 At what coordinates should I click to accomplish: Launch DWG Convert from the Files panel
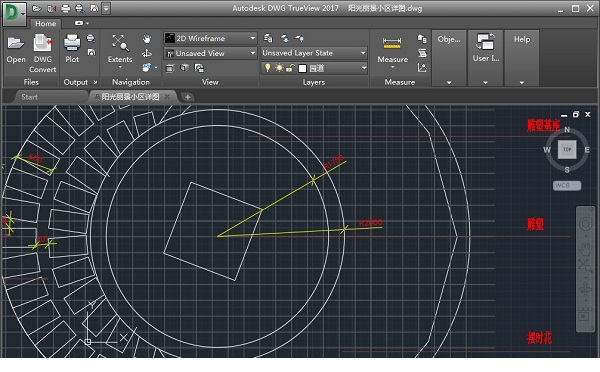point(42,54)
